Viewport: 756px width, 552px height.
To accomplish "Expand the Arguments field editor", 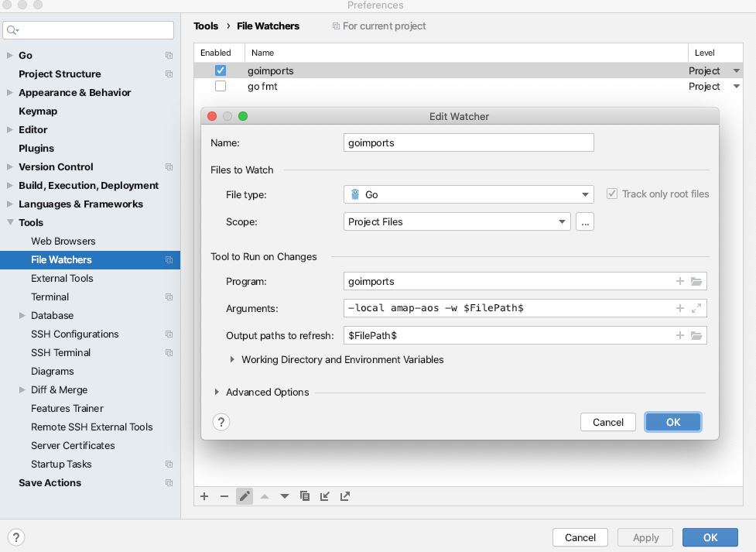I will [696, 308].
